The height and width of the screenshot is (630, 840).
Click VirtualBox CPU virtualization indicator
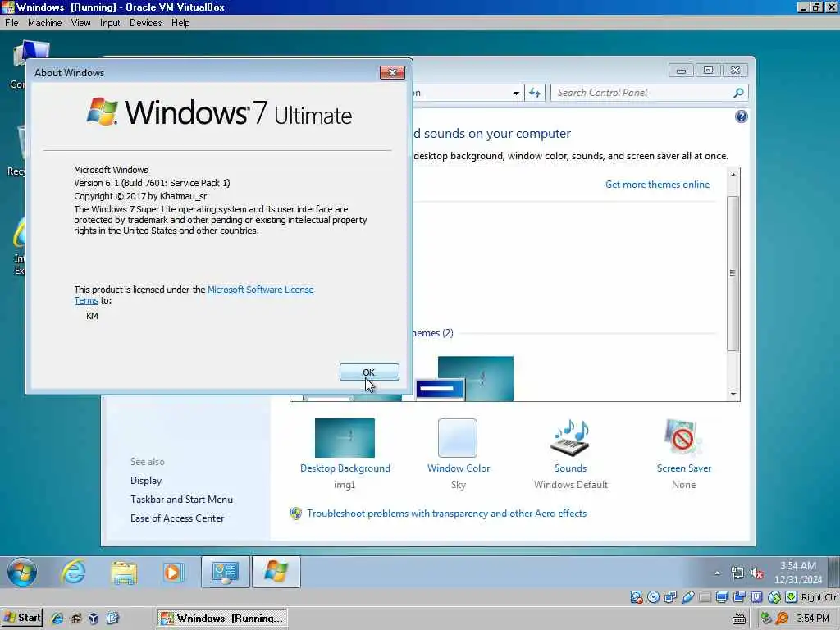click(x=756, y=597)
